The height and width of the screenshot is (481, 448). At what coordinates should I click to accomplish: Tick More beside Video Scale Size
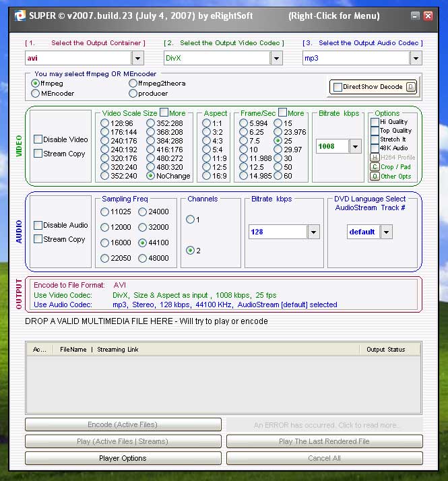(164, 113)
